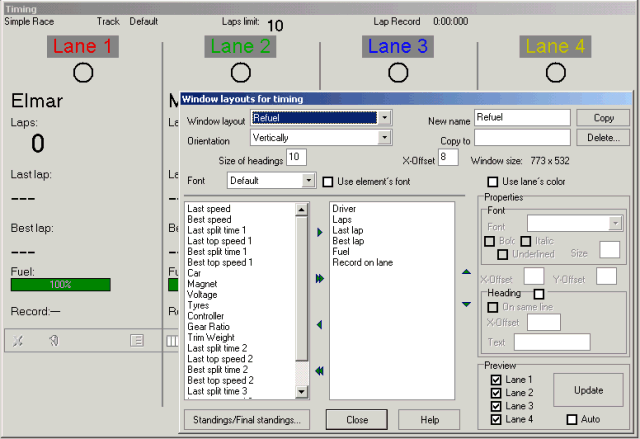The width and height of the screenshot is (640, 439).
Task: Tick the Bold checkbox in Font properties
Action: (x=489, y=241)
